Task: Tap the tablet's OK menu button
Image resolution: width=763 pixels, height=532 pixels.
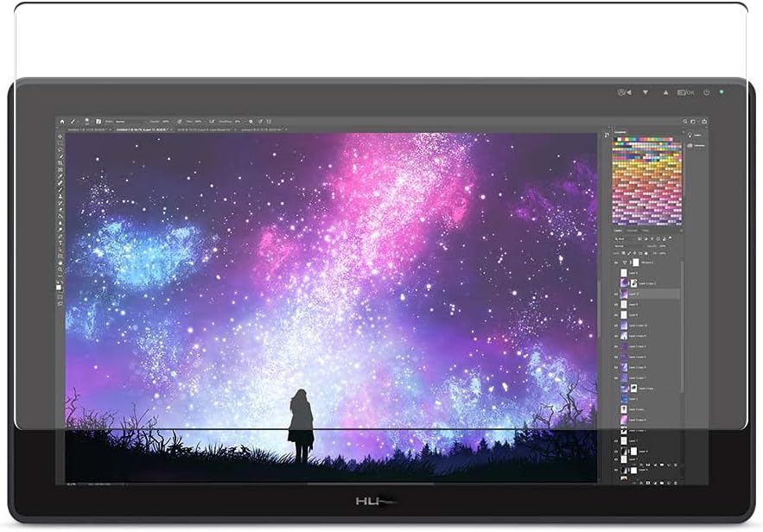Action: click(685, 92)
